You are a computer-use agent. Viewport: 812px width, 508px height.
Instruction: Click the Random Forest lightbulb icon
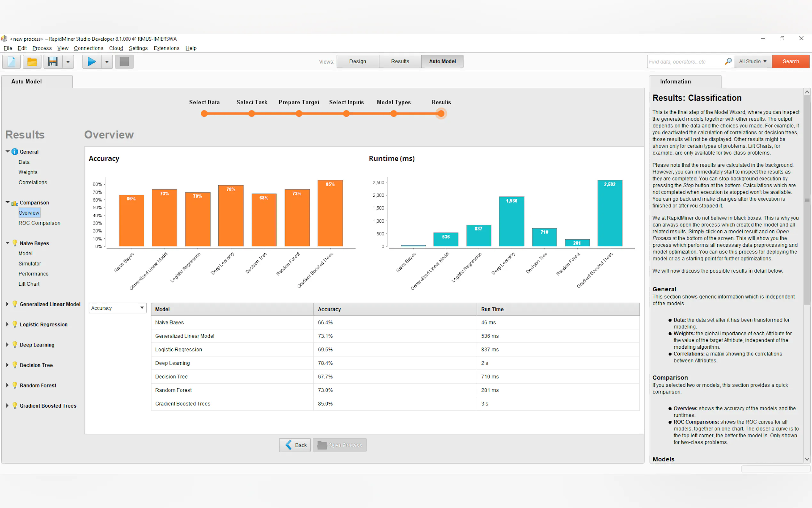pyautogui.click(x=15, y=385)
